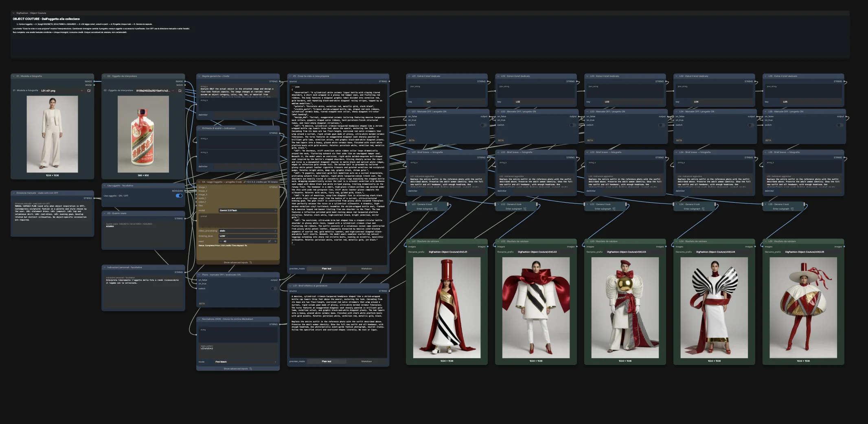Click MASK output dot of 02 Oggetto da interpretare
This screenshot has height=424, width=868.
pyautogui.click(x=185, y=85)
